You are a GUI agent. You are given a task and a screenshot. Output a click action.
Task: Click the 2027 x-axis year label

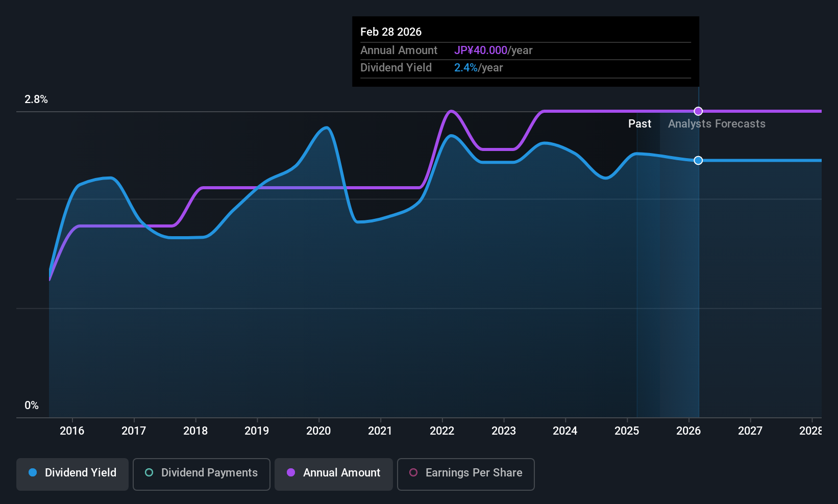point(750,431)
